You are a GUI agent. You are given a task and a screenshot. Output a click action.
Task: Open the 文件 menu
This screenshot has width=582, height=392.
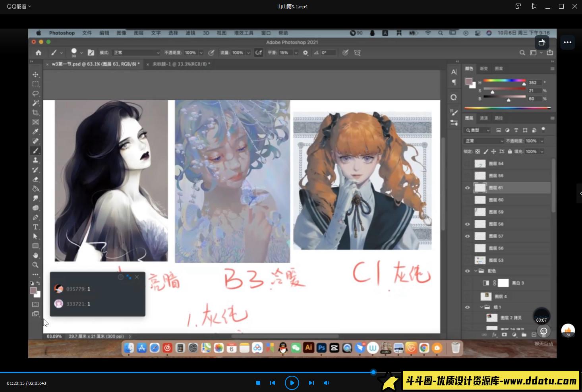tap(87, 33)
